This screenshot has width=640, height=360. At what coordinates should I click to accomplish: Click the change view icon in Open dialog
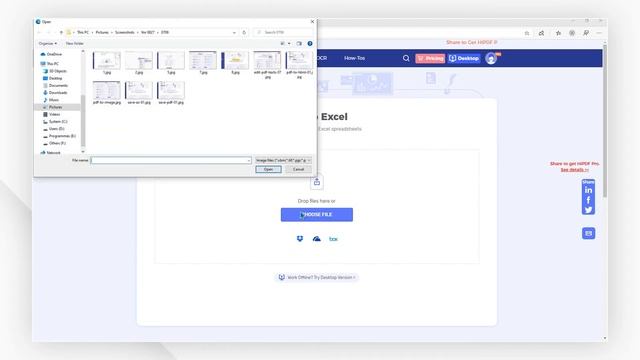tap(282, 43)
